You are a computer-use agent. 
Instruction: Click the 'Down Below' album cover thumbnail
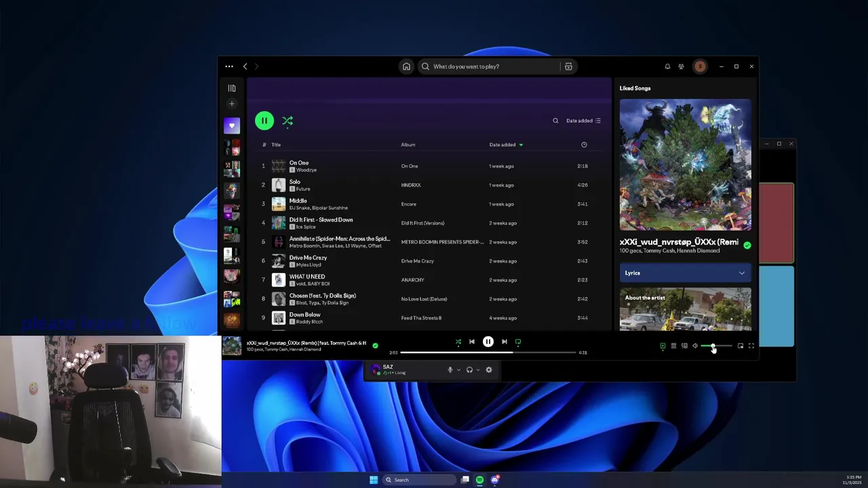tap(279, 318)
